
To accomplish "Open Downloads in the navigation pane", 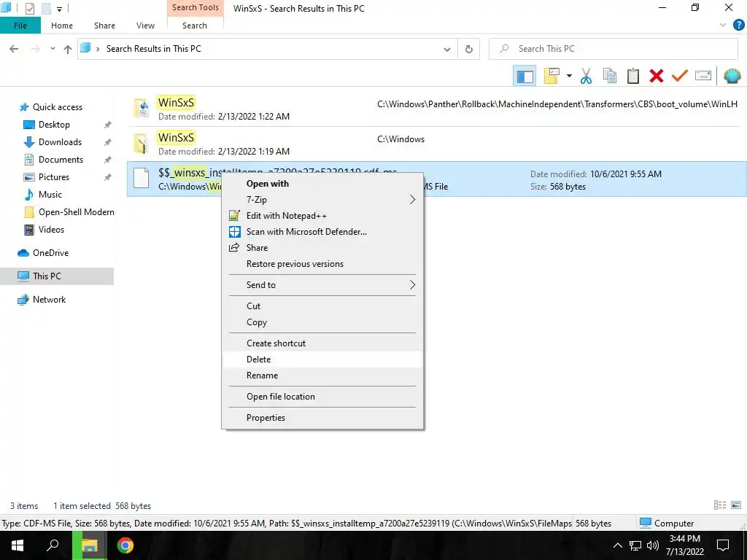I will coord(60,142).
